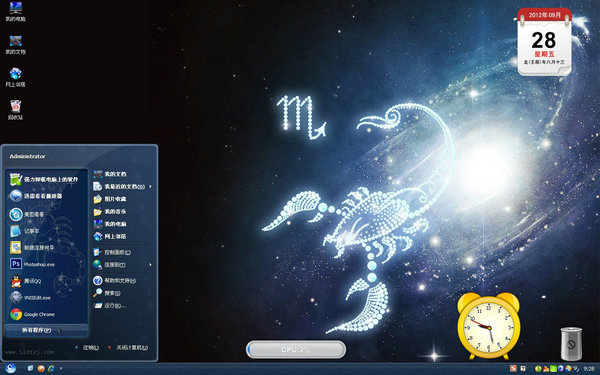The height and width of the screenshot is (375, 600).
Task: Click the CPU usage meter bar
Action: click(296, 349)
